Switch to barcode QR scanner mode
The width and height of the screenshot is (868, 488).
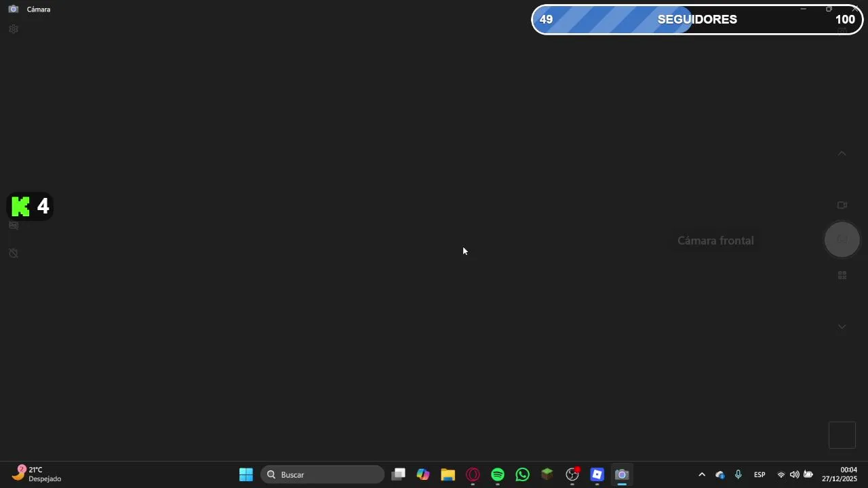coord(842,275)
